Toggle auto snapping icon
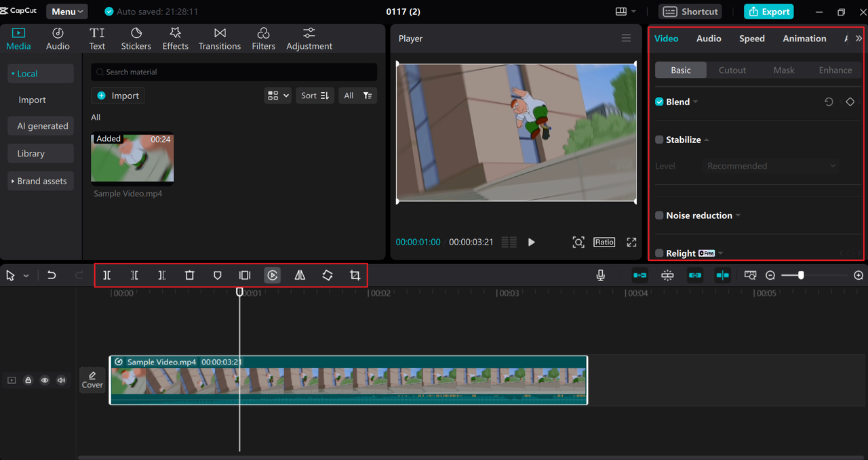 coord(667,275)
